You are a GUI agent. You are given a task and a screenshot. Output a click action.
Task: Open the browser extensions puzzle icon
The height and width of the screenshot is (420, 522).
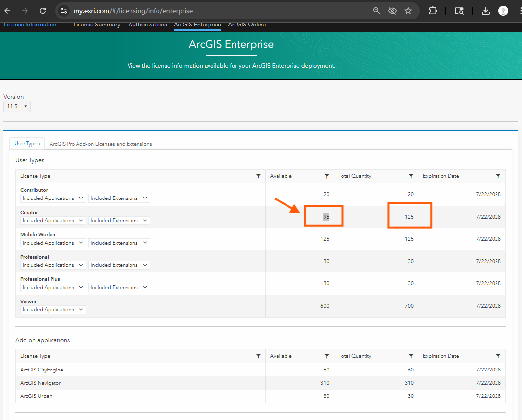[433, 11]
